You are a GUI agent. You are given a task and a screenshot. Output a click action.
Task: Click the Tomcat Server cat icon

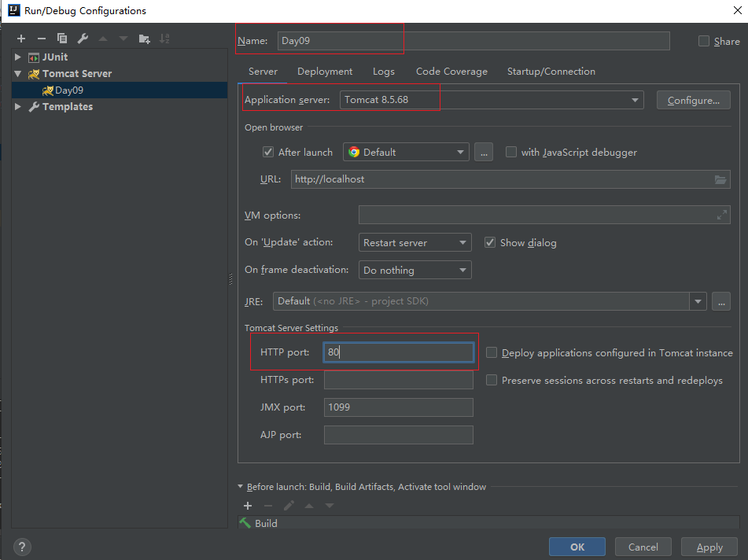coord(33,74)
